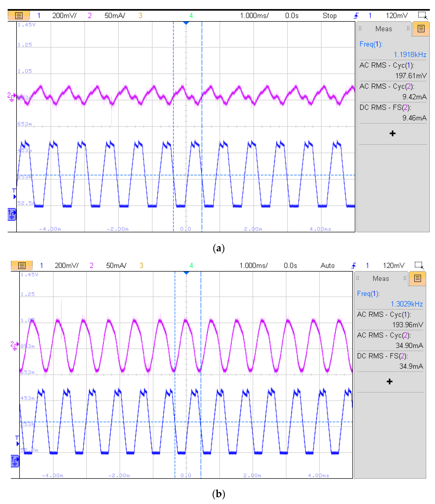Click the bottom Meas panel menu icon
435x504 pixels.
[x=418, y=278]
